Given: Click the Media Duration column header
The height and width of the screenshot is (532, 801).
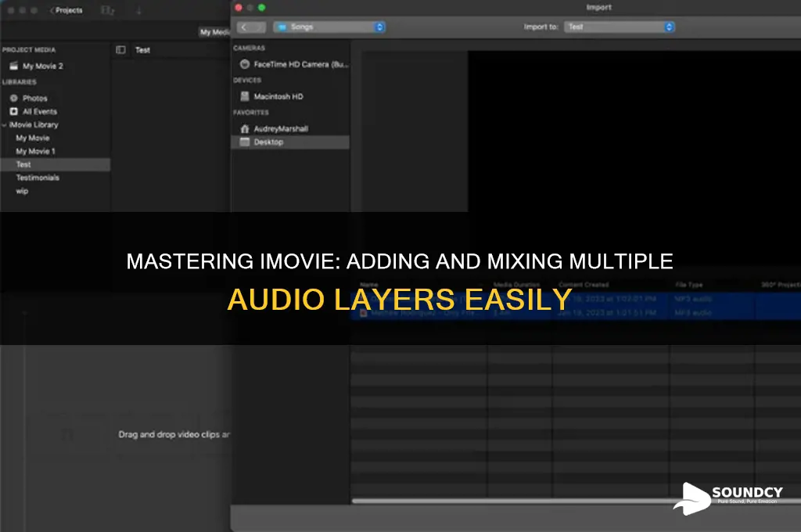Looking at the screenshot, I should (x=516, y=285).
